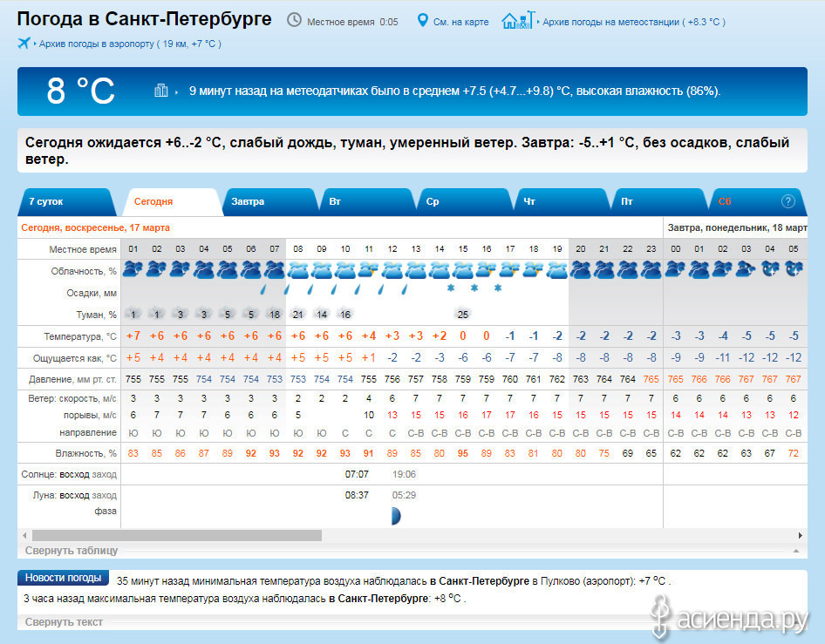This screenshot has height=644, width=825.
Task: Click the snowflake icon at hour 17
Action: tap(498, 288)
